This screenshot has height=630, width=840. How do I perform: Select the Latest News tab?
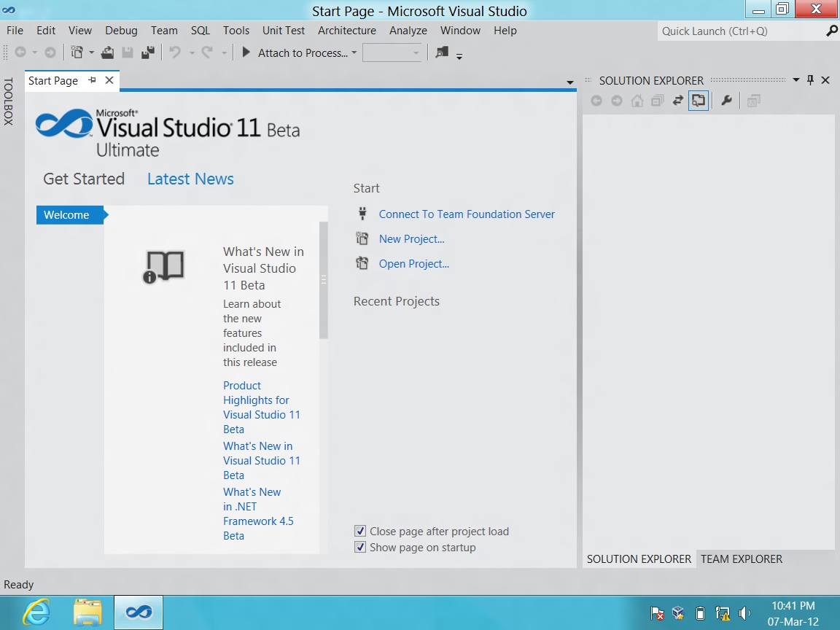[190, 179]
